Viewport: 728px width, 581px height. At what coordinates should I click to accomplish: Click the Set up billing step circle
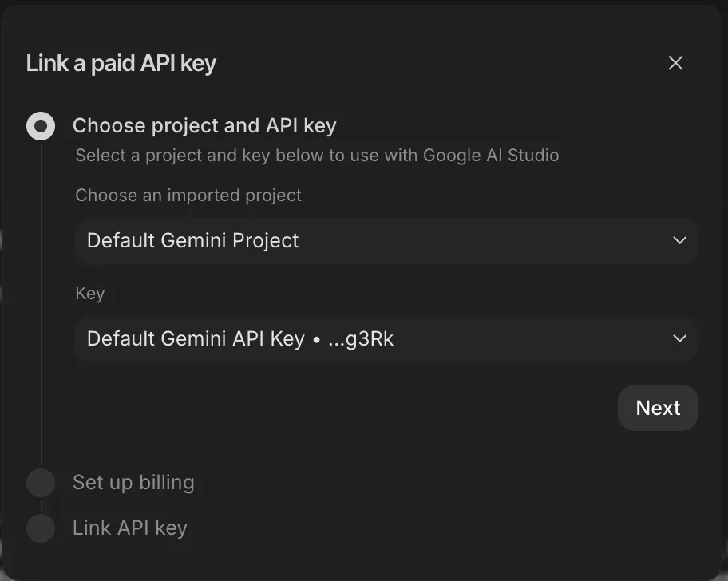click(x=41, y=482)
